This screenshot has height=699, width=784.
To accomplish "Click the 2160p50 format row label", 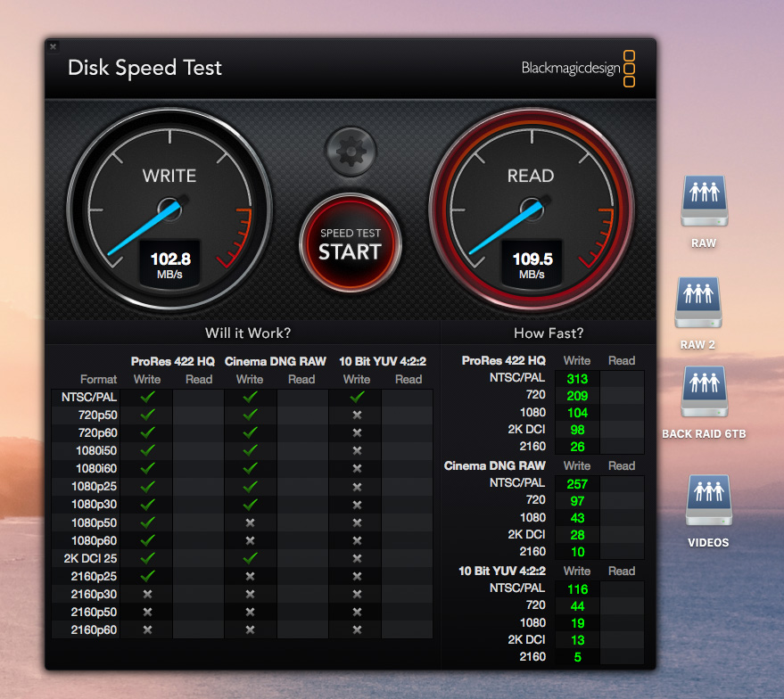I will (x=94, y=612).
